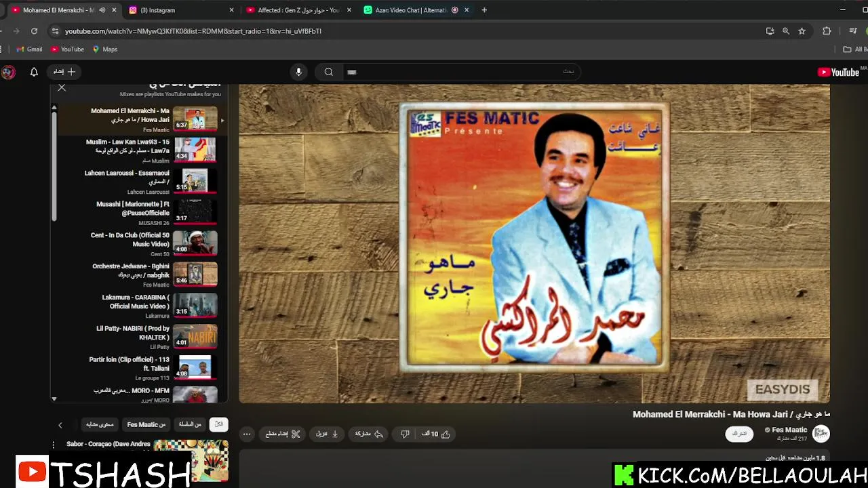Open Sabor - Coraçao recommended video

pyautogui.click(x=191, y=461)
